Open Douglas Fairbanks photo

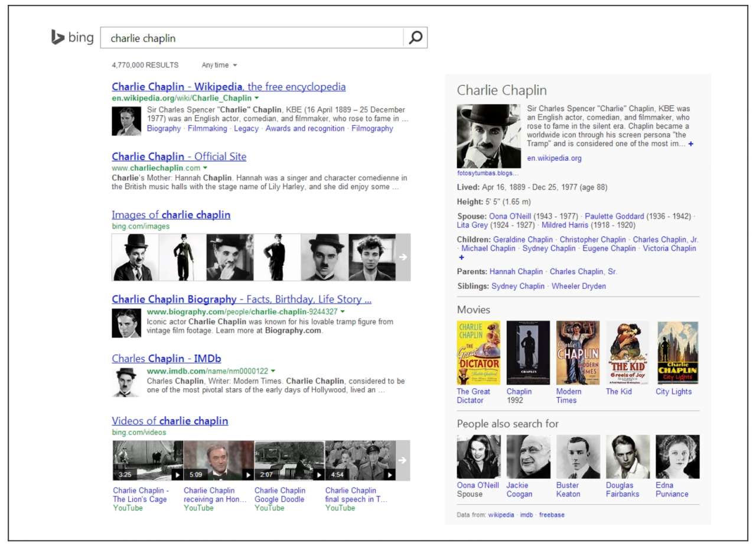click(628, 457)
